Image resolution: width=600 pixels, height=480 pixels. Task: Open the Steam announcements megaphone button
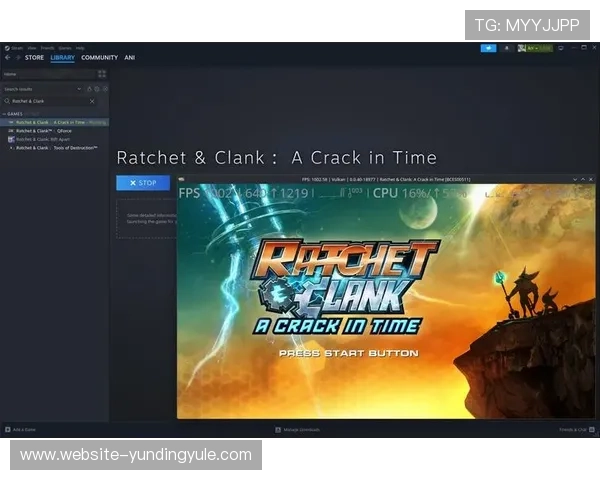pos(488,47)
